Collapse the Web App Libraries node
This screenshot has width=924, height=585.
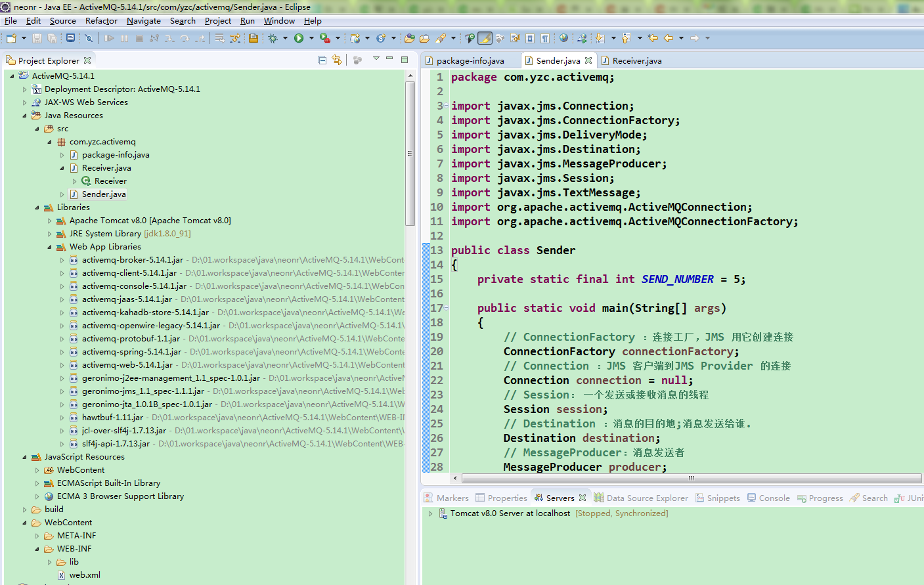(49, 247)
